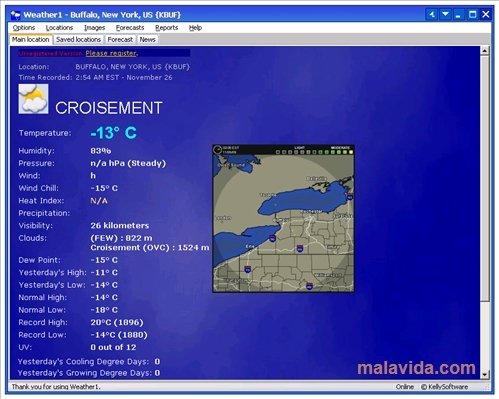Minimize the Weather1 window
Image resolution: width=499 pixels, height=399 pixels.
[459, 15]
